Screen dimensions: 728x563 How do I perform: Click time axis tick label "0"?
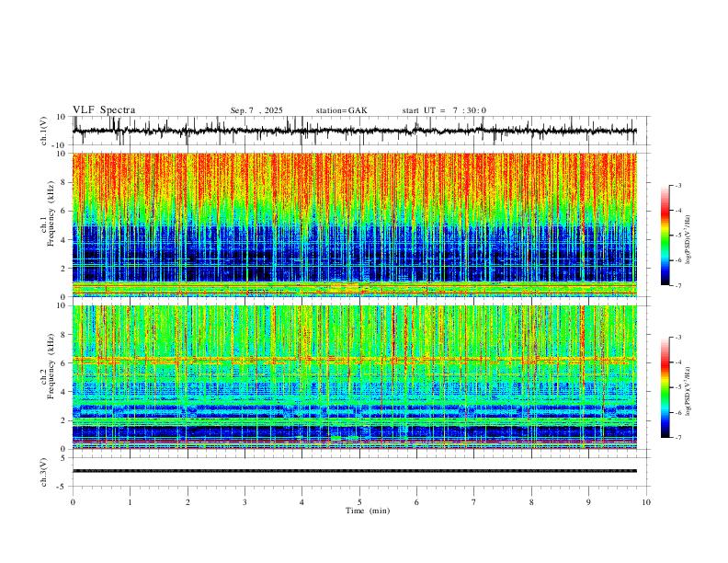(x=73, y=502)
